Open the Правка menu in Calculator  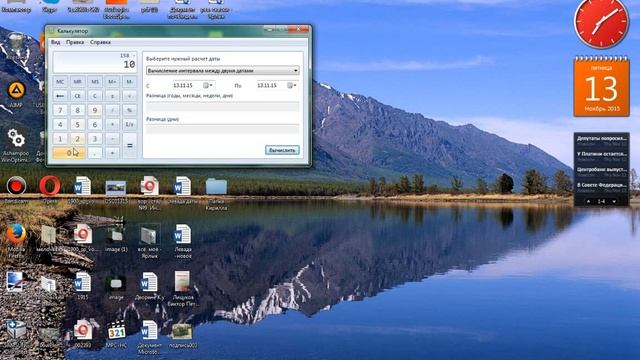75,42
